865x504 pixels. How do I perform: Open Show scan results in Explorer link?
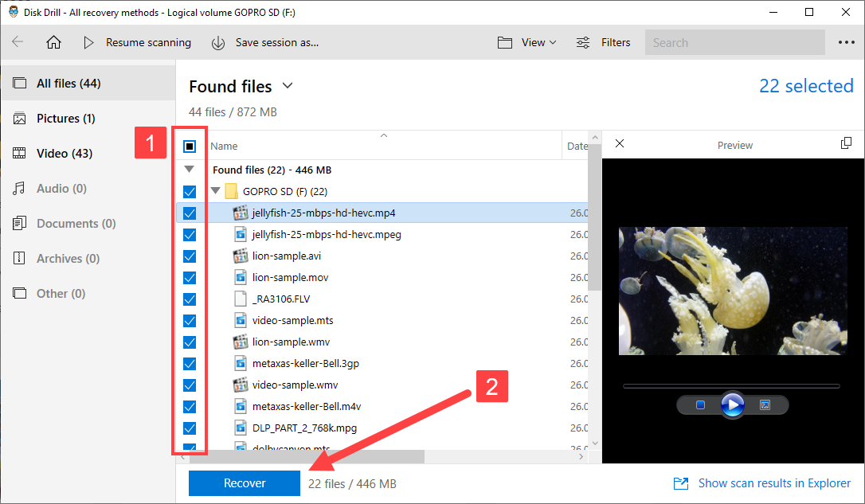[x=774, y=483]
